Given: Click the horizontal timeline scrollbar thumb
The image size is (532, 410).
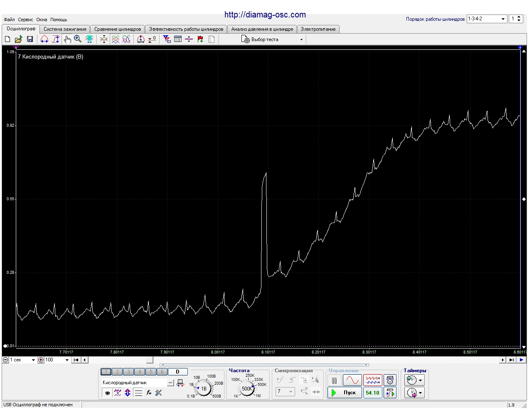Looking at the screenshot, I should coord(150,360).
